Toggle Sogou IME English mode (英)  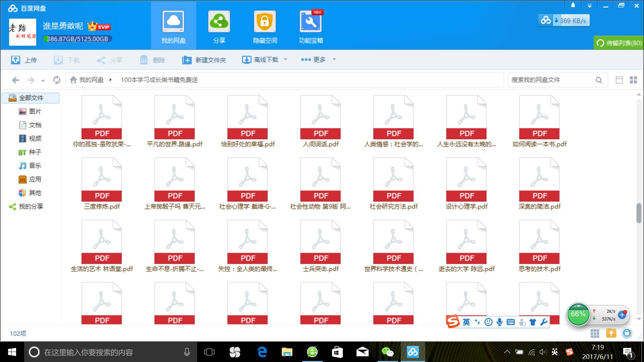[466, 322]
